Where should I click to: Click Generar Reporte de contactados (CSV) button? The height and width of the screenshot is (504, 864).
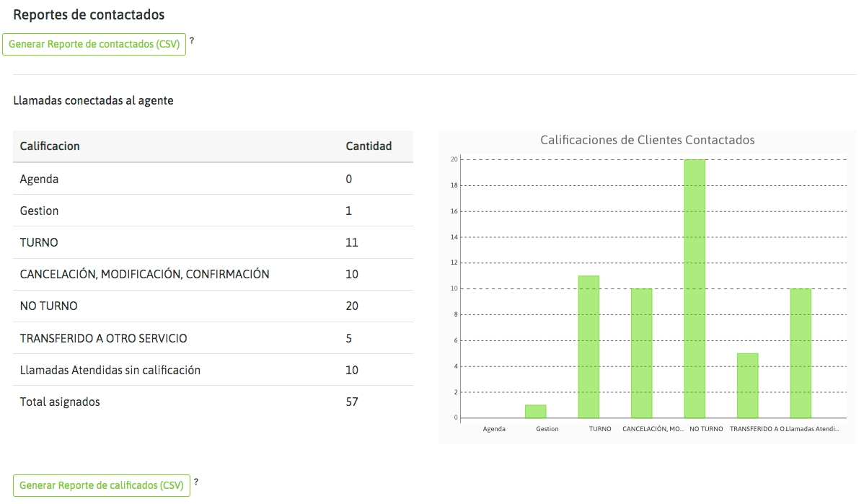coord(94,44)
